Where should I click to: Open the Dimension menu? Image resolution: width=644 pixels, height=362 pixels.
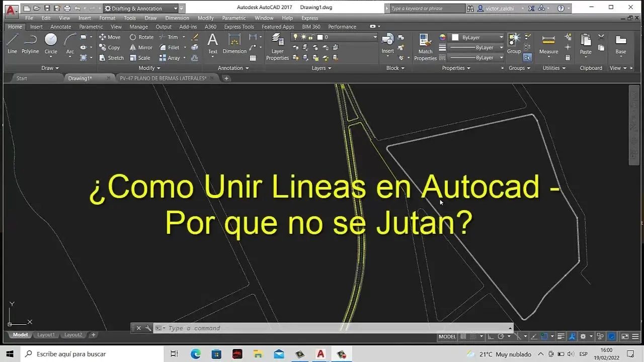(177, 18)
